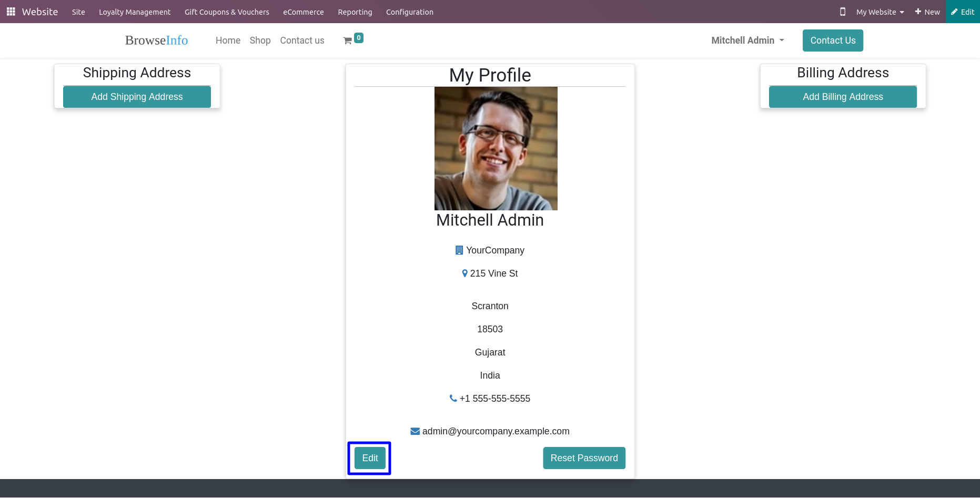
Task: Click the India country text
Action: pos(490,375)
